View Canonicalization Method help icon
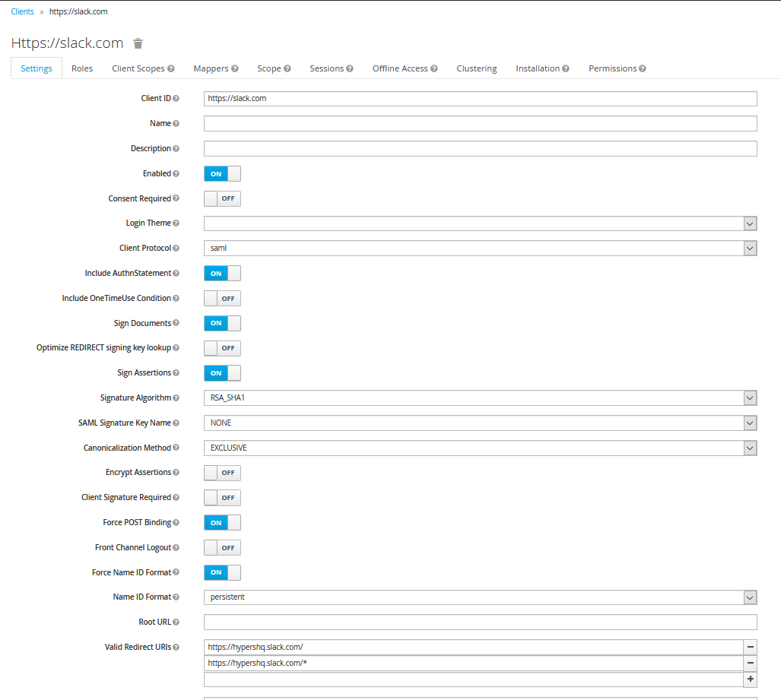This screenshot has width=781, height=700. click(176, 448)
